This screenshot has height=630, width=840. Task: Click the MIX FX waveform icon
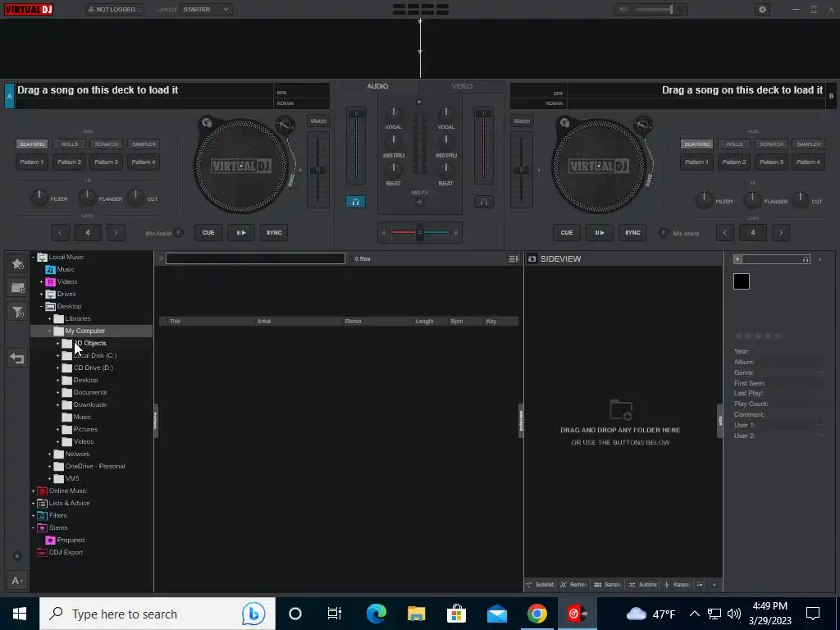click(x=419, y=202)
